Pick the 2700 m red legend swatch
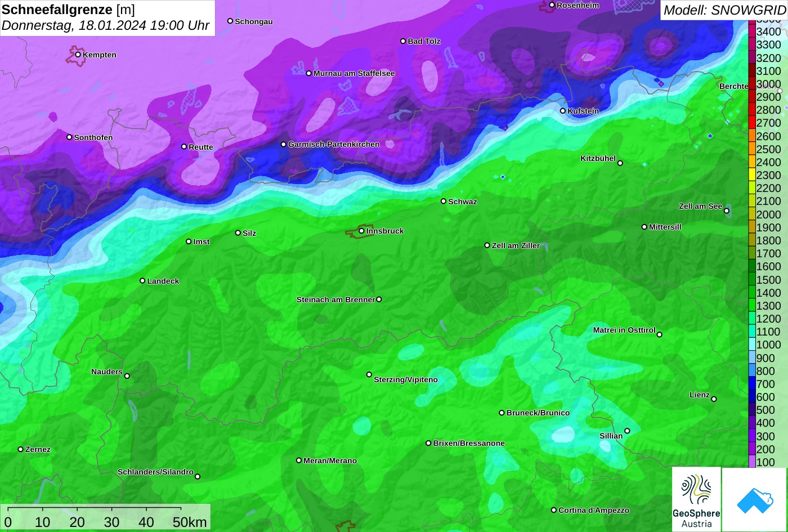 coord(751,123)
